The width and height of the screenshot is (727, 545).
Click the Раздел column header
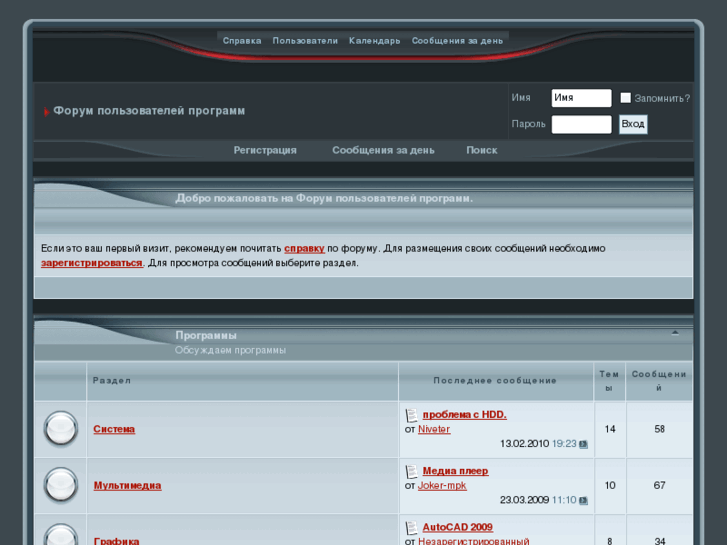pyautogui.click(x=112, y=381)
